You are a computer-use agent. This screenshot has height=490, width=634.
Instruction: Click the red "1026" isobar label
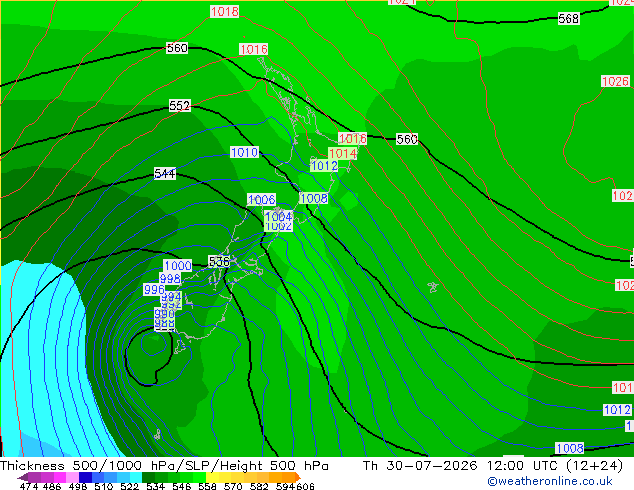(x=615, y=81)
